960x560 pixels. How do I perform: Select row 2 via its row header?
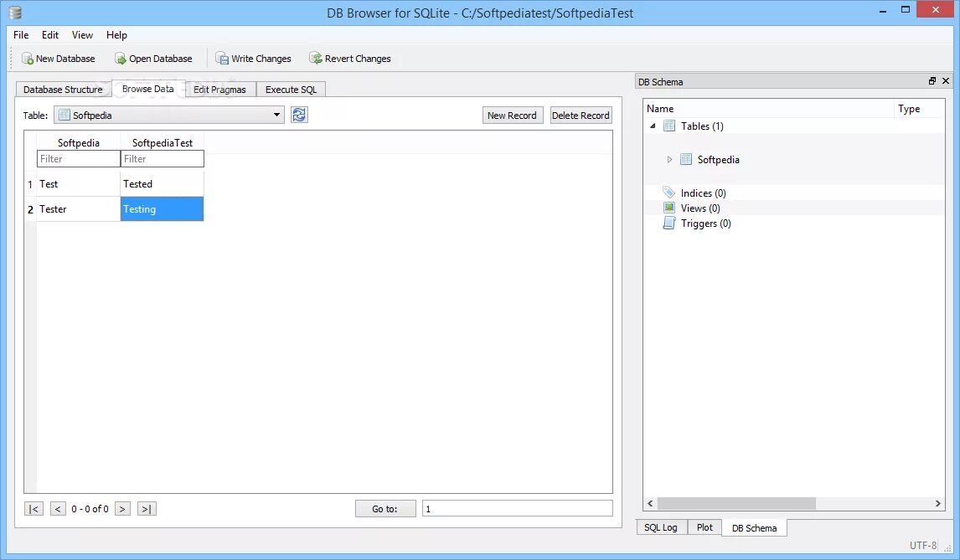[30, 209]
